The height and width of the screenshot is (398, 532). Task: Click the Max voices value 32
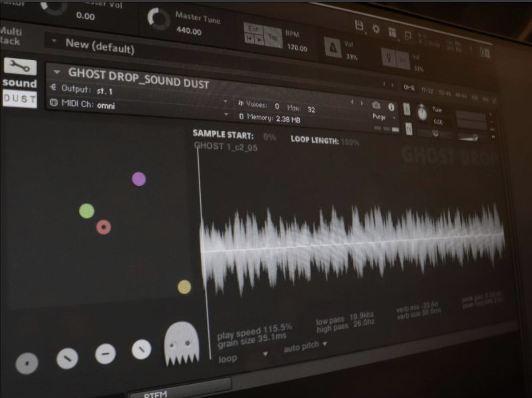[311, 109]
